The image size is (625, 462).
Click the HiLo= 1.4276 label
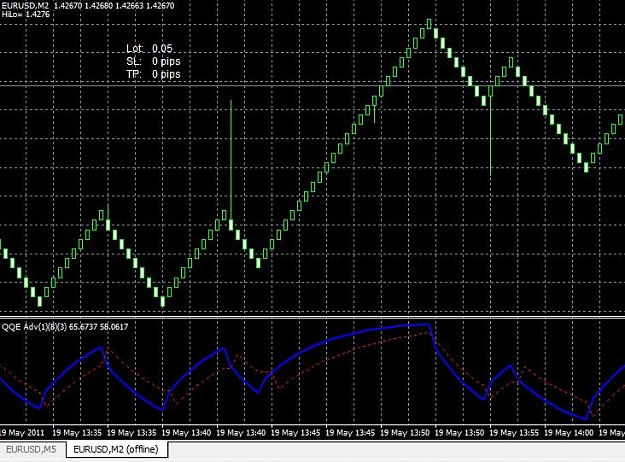click(x=26, y=14)
